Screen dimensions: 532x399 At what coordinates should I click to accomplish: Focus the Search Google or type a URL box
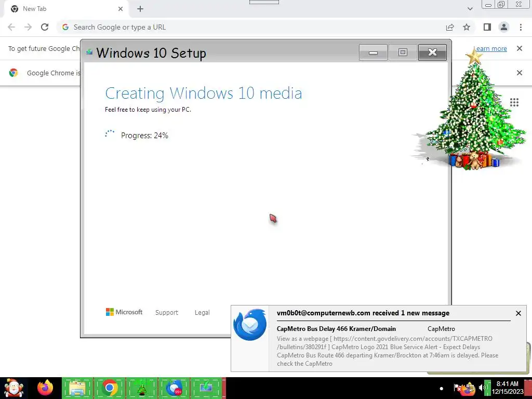click(x=251, y=27)
